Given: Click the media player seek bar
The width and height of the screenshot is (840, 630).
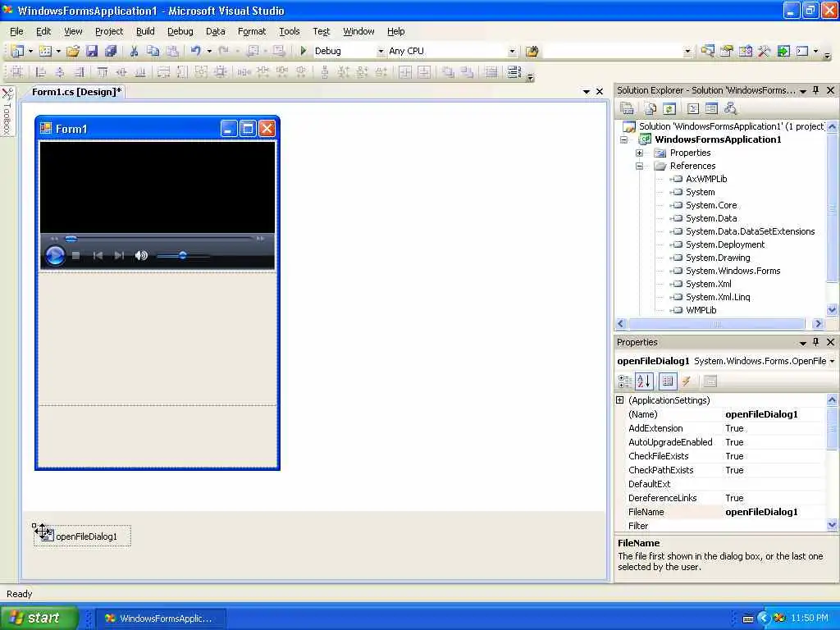Looking at the screenshot, I should click(x=158, y=239).
